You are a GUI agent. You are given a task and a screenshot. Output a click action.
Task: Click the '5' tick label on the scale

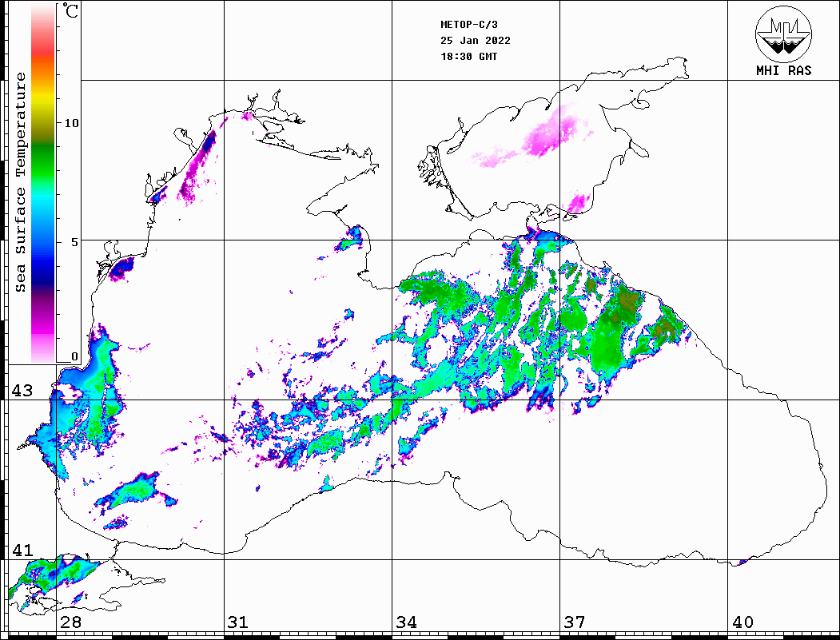click(x=75, y=242)
